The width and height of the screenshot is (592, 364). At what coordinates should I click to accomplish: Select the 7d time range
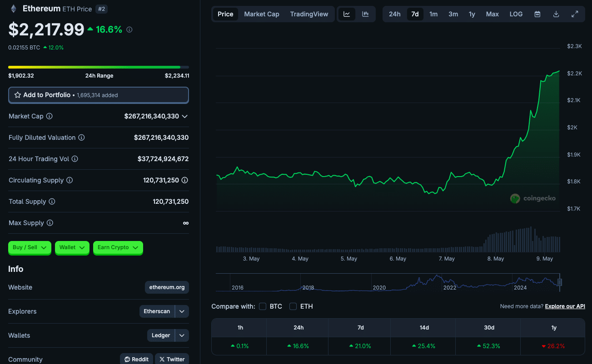[x=415, y=14]
